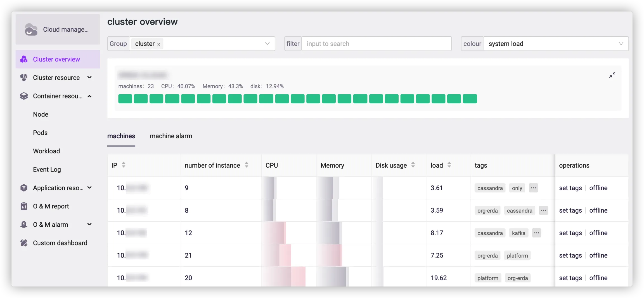Viewport: 644px width, 298px height.
Task: Sort machines by IP column
Action: [123, 165]
